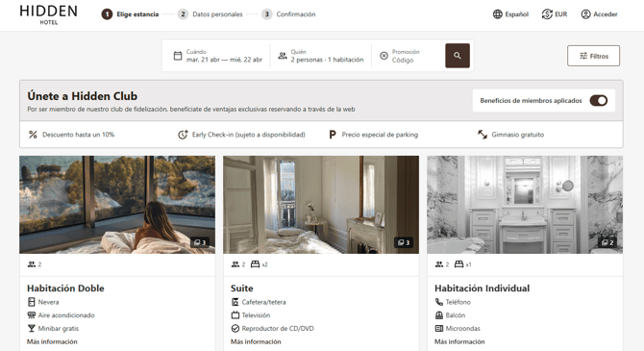
Task: Open the Cuándo date picker
Action: (x=217, y=56)
